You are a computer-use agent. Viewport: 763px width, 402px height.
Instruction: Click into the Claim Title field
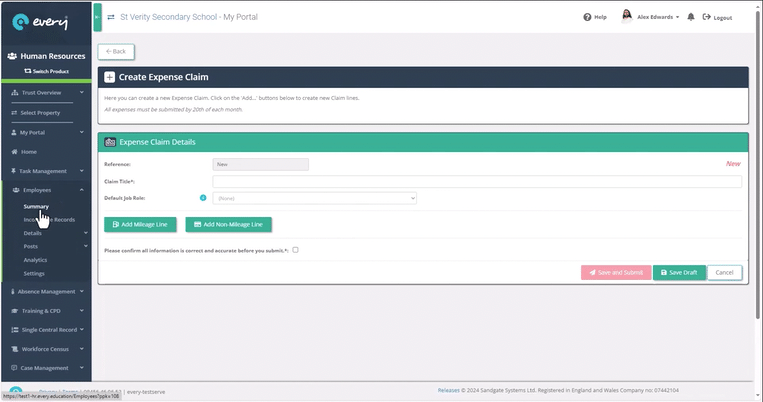click(477, 182)
